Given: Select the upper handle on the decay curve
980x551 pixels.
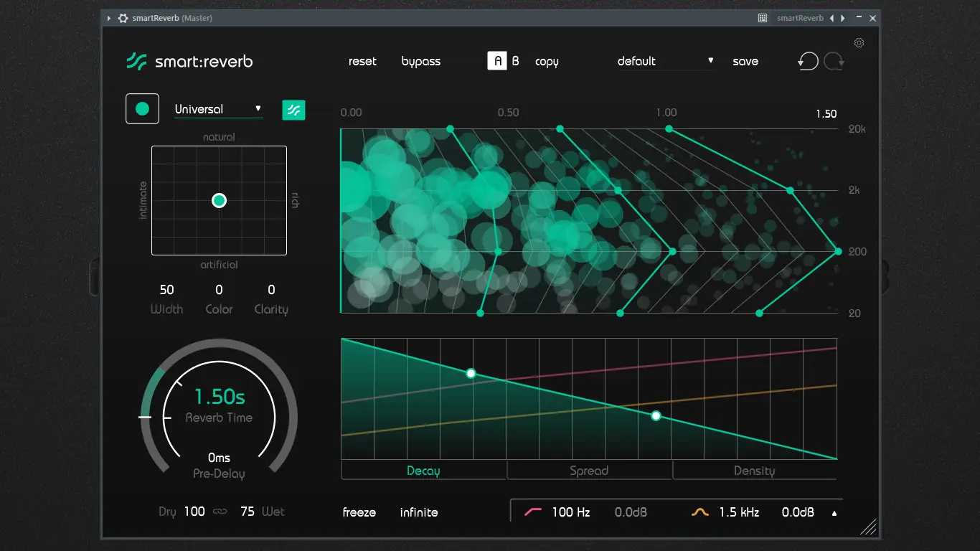Looking at the screenshot, I should click(471, 373).
